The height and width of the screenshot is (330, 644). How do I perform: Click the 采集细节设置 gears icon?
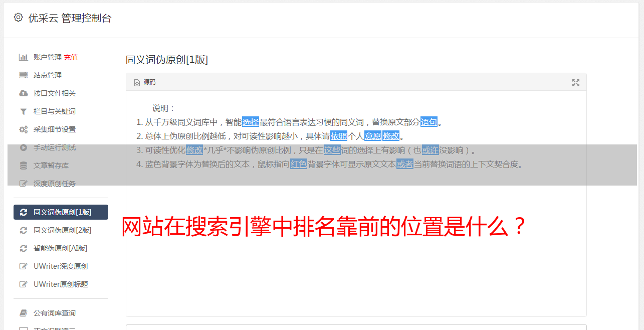tap(23, 129)
